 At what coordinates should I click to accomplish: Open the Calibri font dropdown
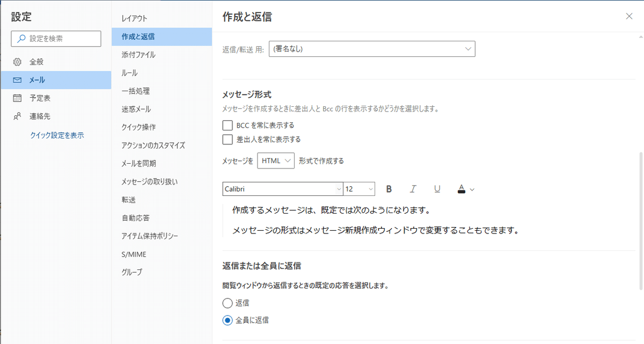pyautogui.click(x=283, y=189)
